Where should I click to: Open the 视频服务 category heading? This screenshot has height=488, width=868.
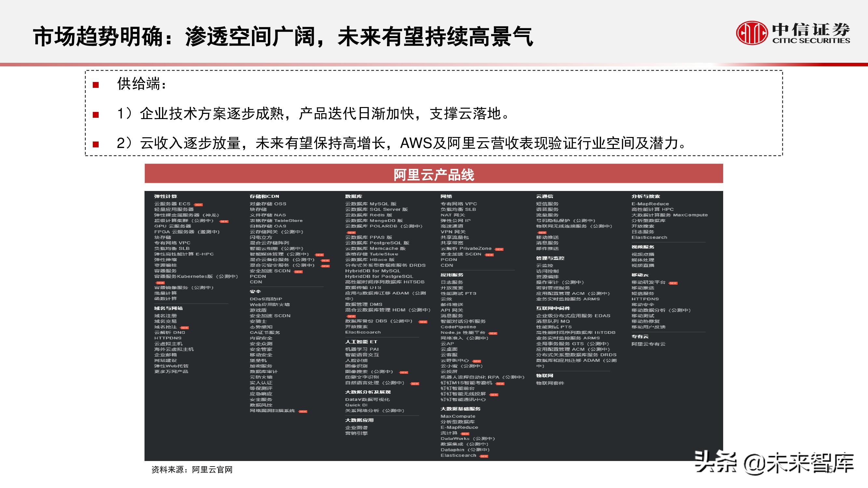click(643, 247)
